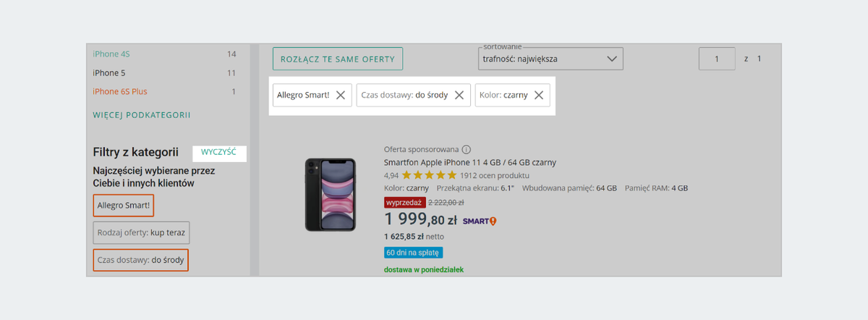Click WYCZYŚĆ to clear filters
868x320 pixels.
[218, 152]
